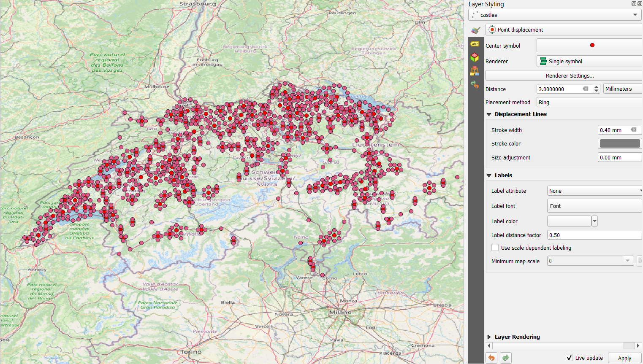The height and width of the screenshot is (364, 643).
Task: Uncheck the Live update checkbox
Action: (570, 358)
